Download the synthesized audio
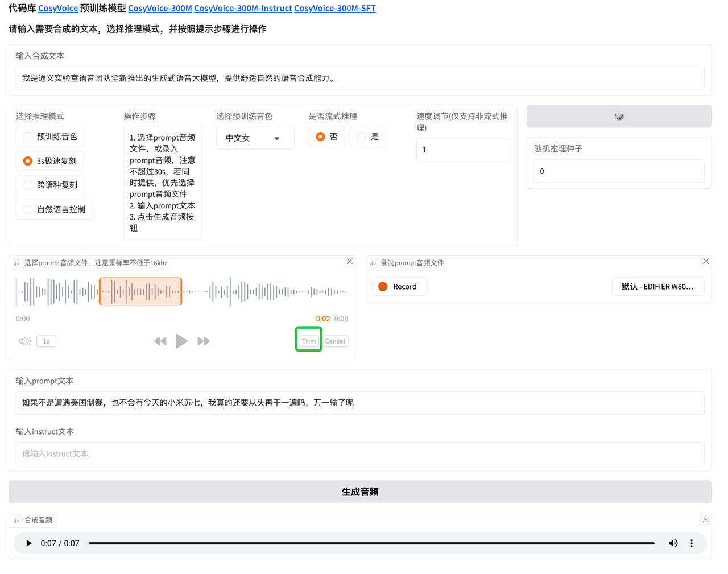728x574 pixels. point(705,519)
